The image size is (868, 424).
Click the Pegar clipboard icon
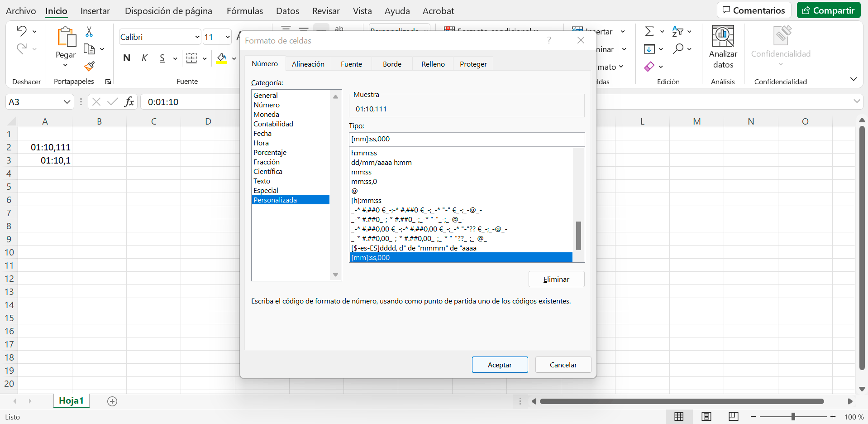point(66,37)
